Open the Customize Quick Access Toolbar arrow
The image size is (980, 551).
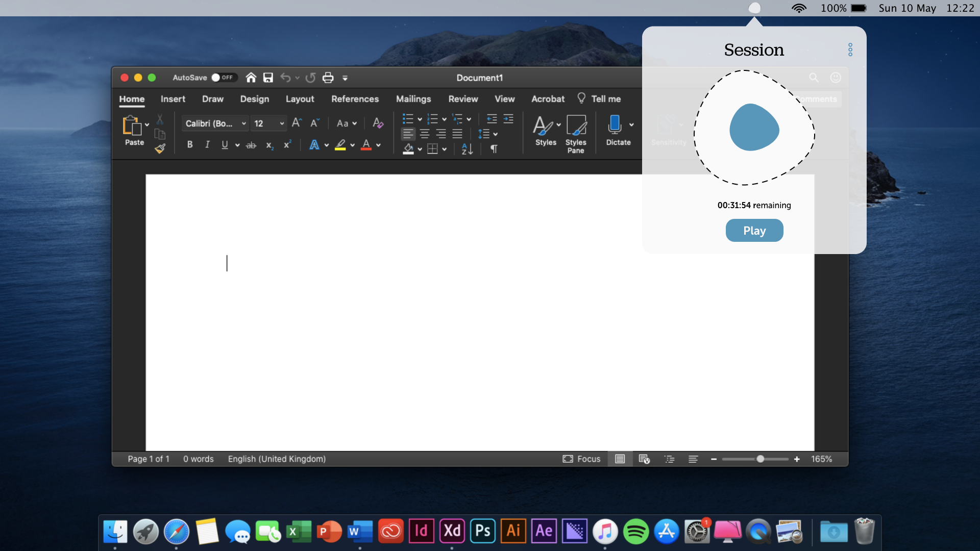click(x=345, y=78)
